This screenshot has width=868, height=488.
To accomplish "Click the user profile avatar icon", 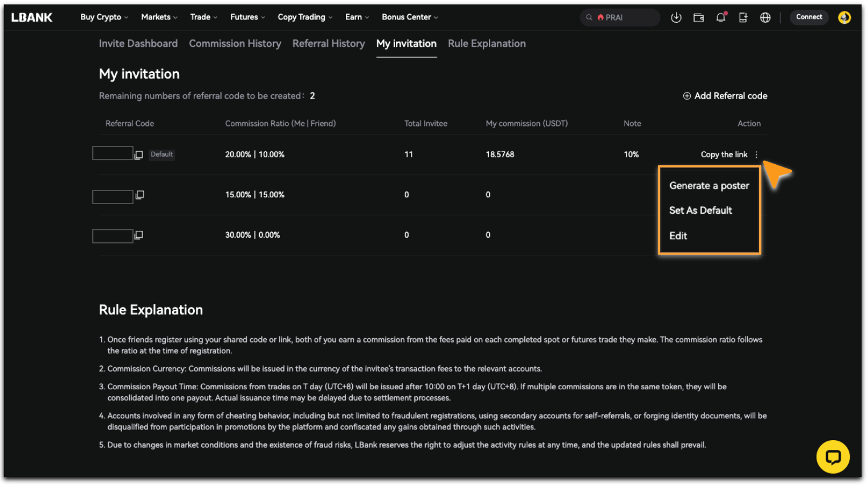I will [844, 18].
